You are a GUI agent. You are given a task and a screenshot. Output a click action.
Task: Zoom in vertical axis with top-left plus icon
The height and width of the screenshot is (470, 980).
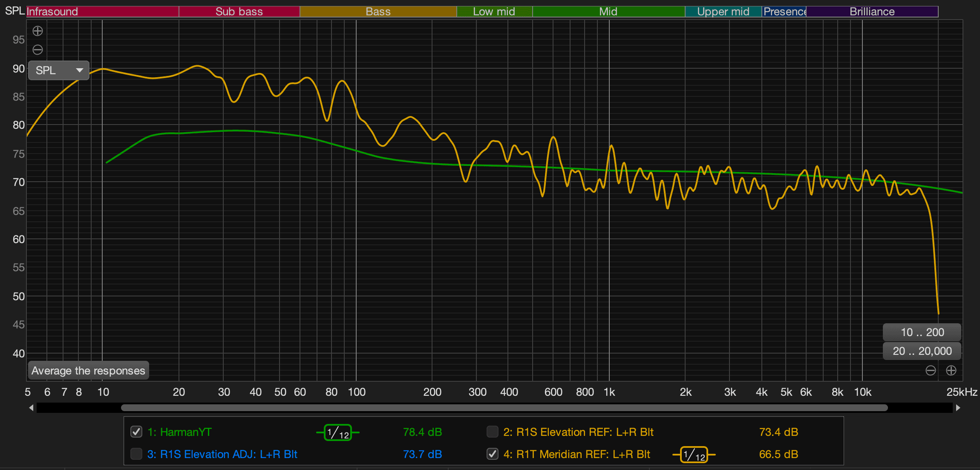(37, 31)
